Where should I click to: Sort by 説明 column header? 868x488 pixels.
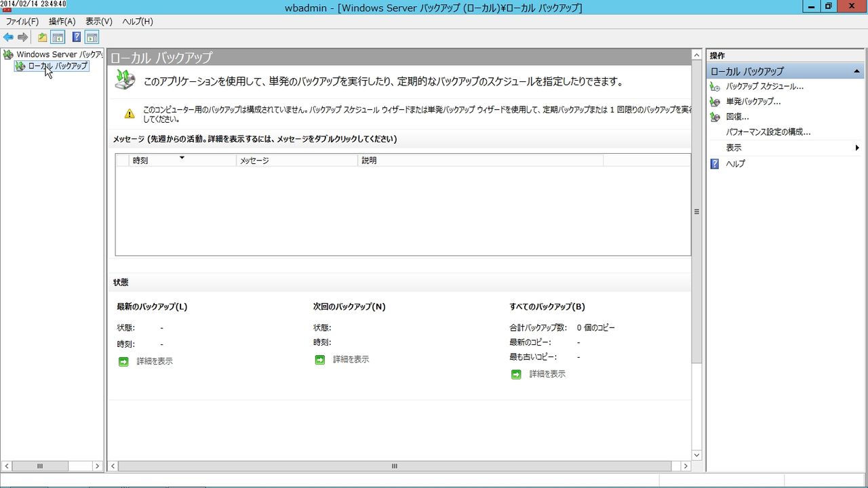coord(480,161)
